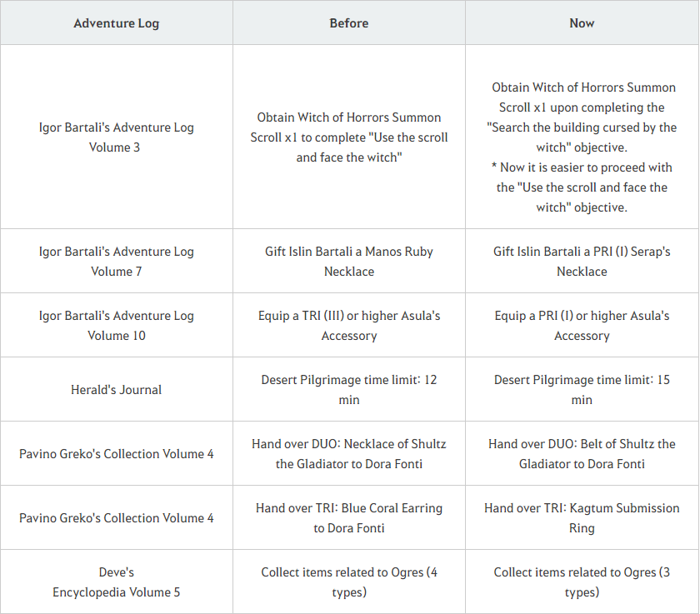The width and height of the screenshot is (700, 614).
Task: Click the "Before" column header
Action: tap(348, 23)
